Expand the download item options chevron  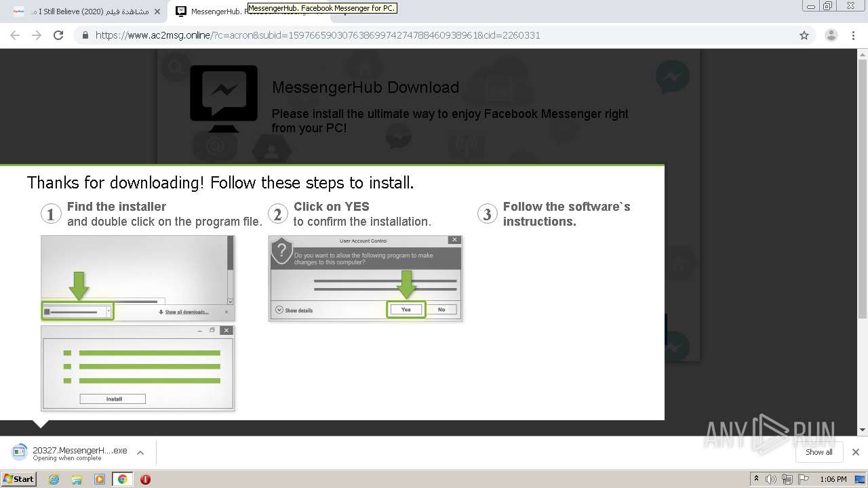(x=140, y=453)
